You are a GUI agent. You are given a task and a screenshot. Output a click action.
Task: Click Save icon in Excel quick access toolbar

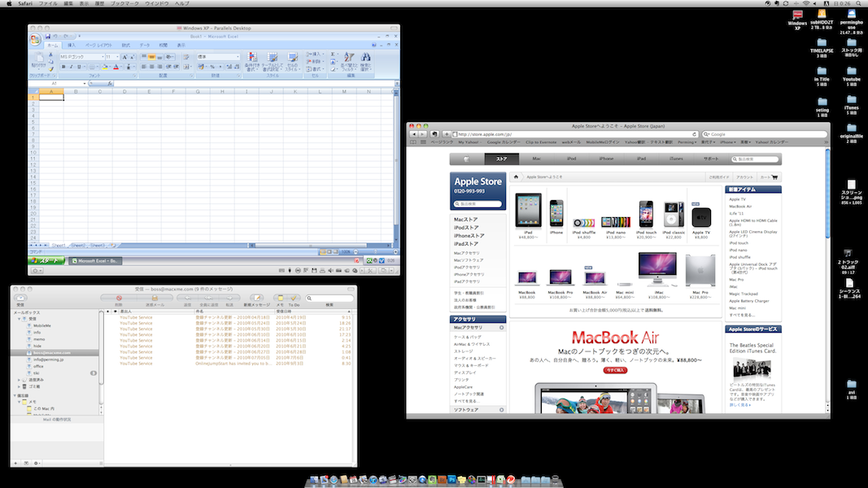(48, 37)
